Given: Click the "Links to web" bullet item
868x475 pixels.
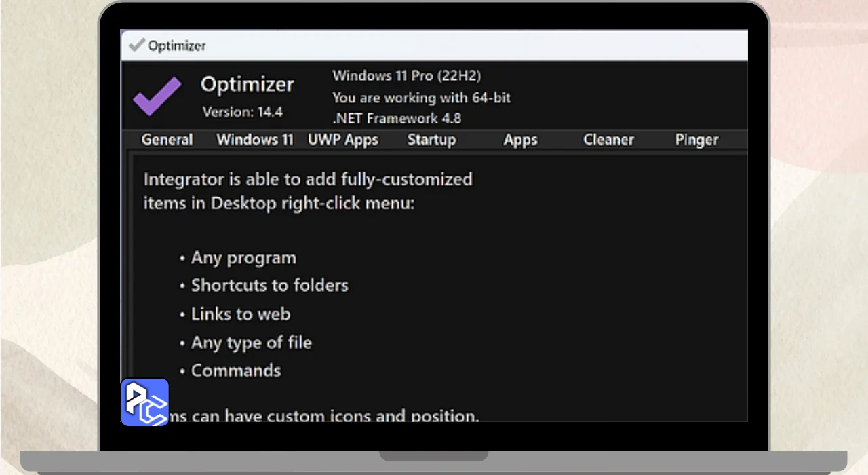Looking at the screenshot, I should [241, 314].
